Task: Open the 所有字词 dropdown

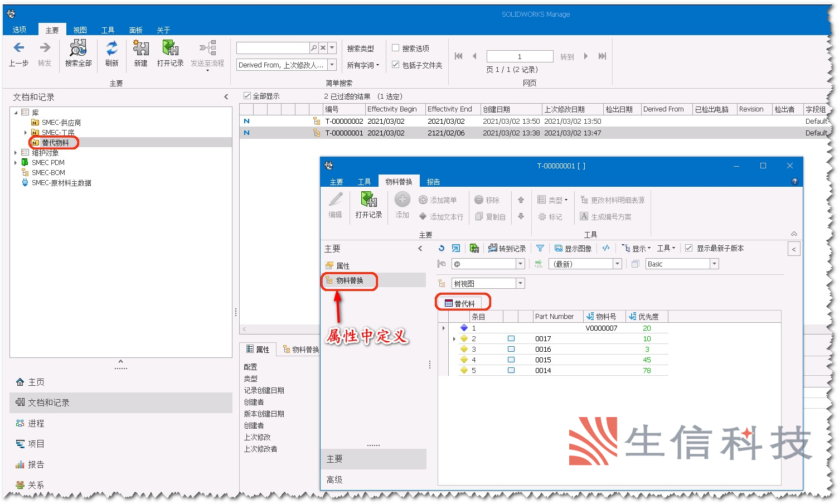Action: [x=363, y=65]
